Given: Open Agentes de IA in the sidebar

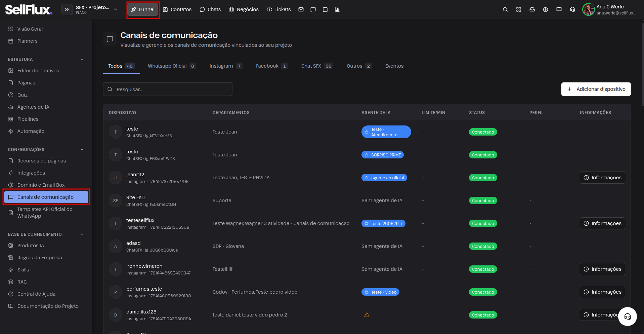Looking at the screenshot, I should (33, 107).
